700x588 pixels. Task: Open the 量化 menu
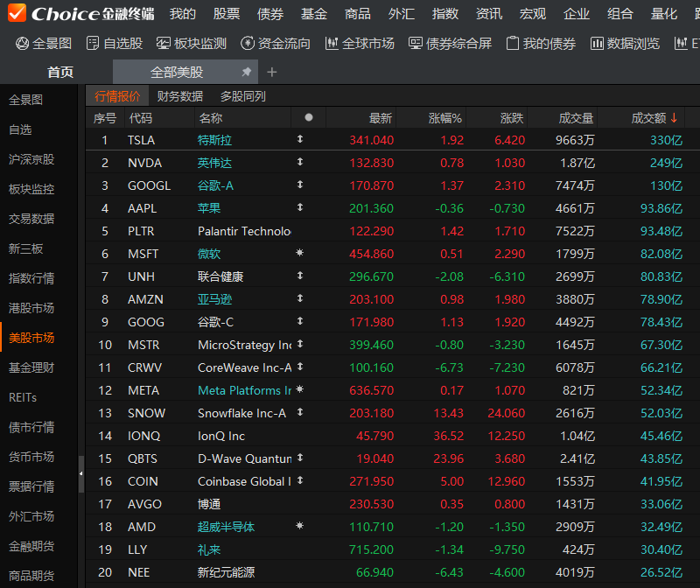coord(664,14)
